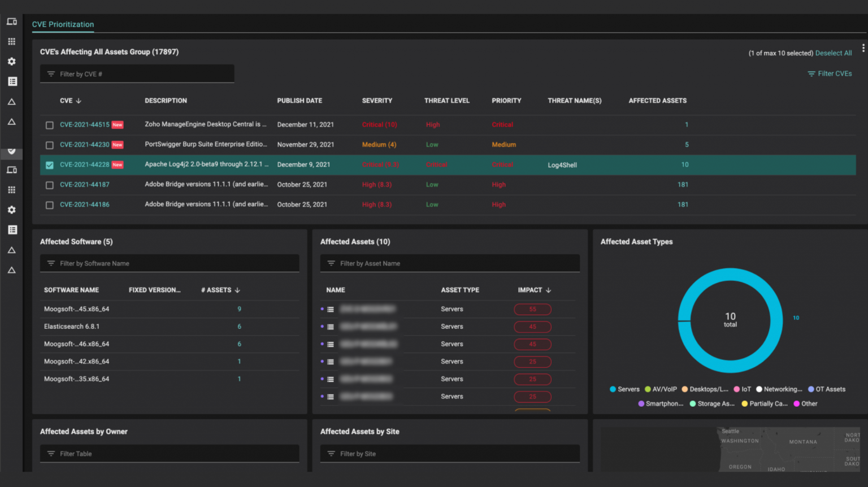
Task: Click the # Assets sort arrow in Affected Software
Action: pyautogui.click(x=237, y=290)
